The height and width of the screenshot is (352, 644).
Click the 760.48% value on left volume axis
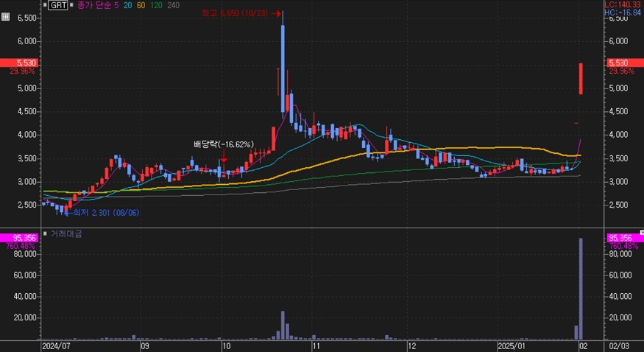coord(21,246)
